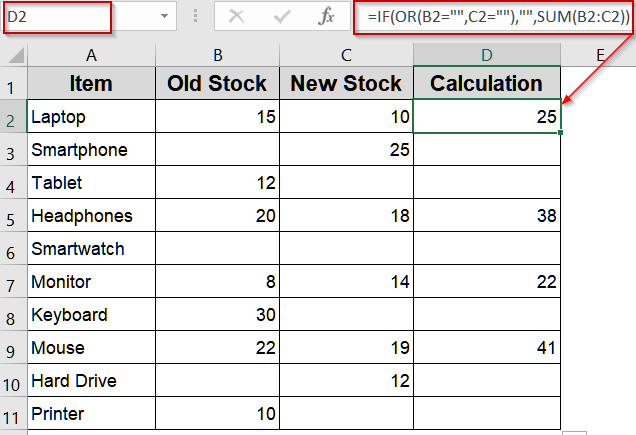Select the Laptop cell
Screen dimensions: 636x435
click(91, 117)
